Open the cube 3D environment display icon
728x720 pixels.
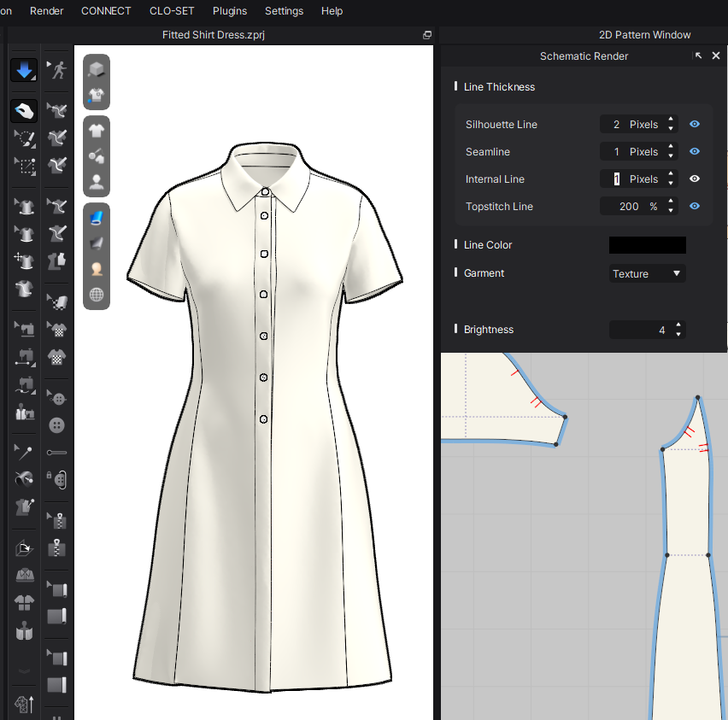[96, 69]
